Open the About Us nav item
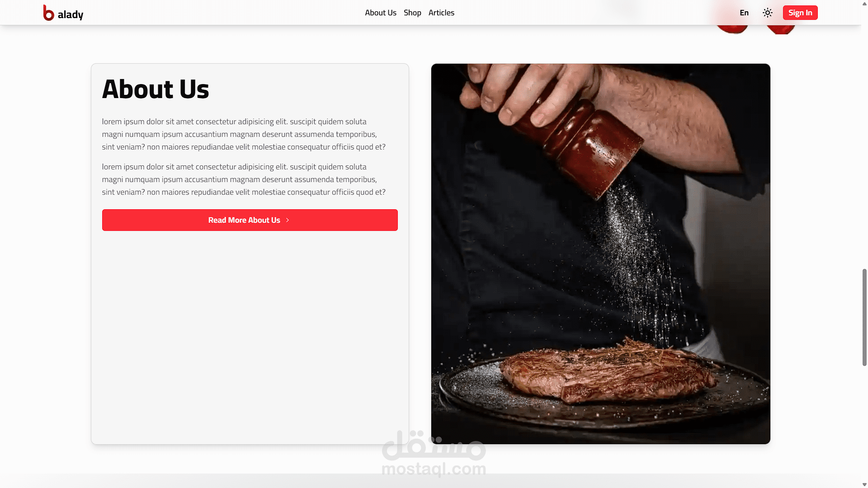 tap(381, 13)
